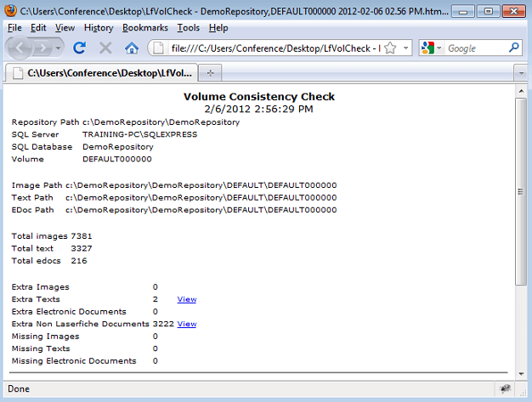Click the Volume Consistency Check heading
The width and height of the screenshot is (532, 402).
click(259, 97)
